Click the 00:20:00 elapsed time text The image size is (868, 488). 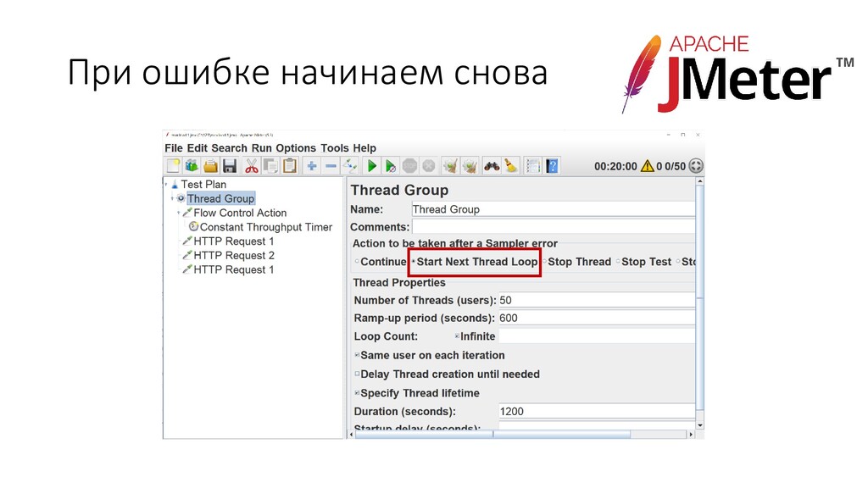[615, 166]
